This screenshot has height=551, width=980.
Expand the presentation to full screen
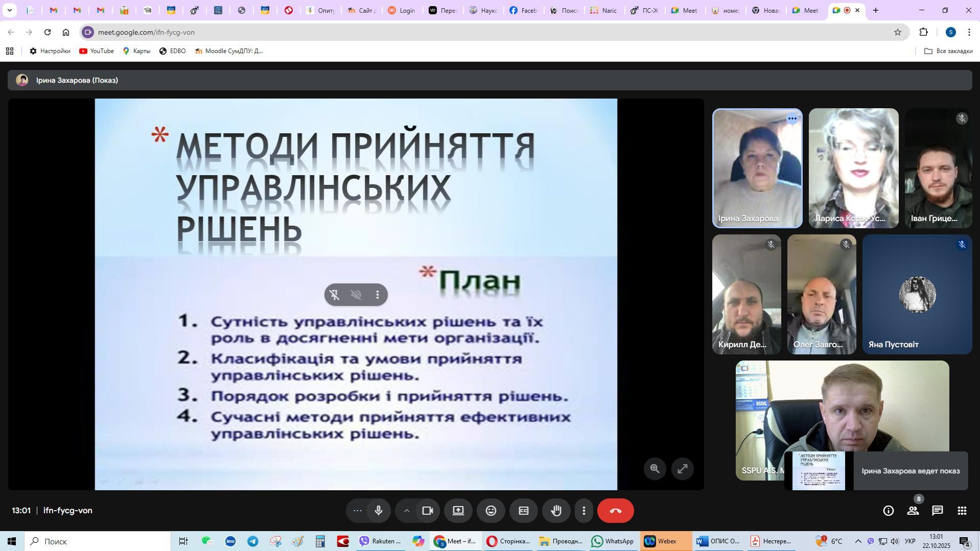click(683, 469)
